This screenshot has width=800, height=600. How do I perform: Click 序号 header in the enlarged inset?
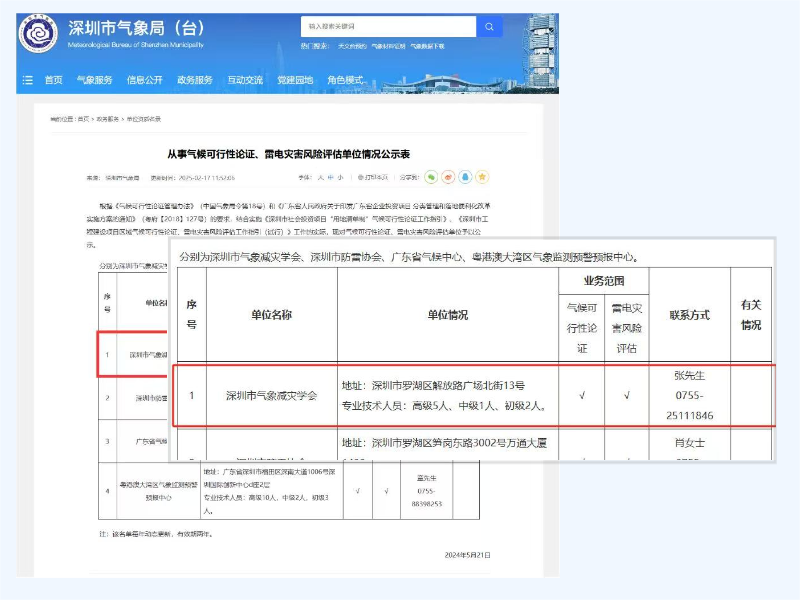tap(192, 314)
